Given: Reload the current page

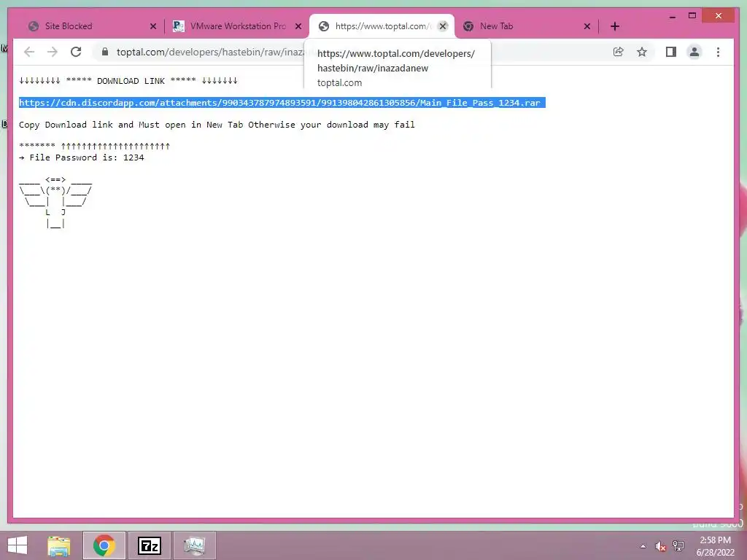Looking at the screenshot, I should point(76,52).
